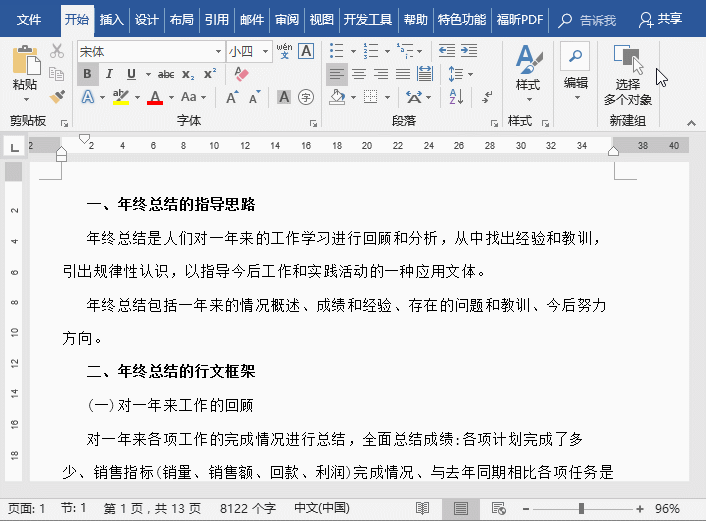Open font name dropdown 宋体
This screenshot has width=706, height=521.
coord(218,51)
